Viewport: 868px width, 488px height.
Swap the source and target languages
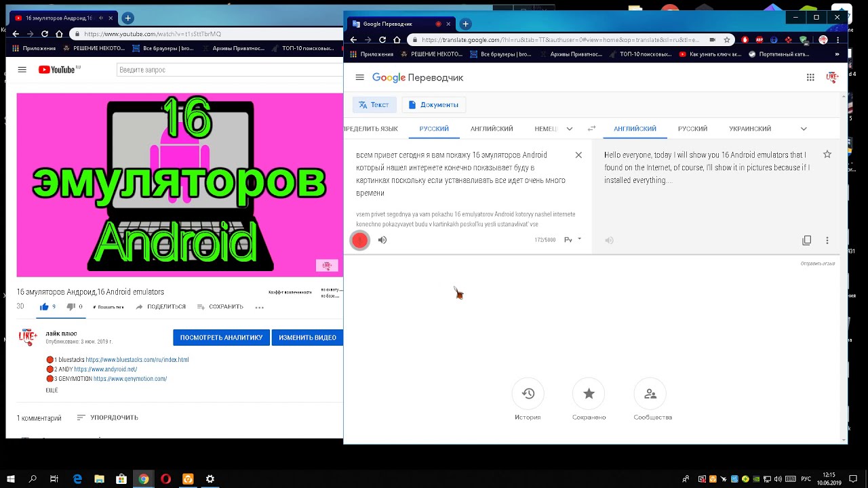[x=591, y=129]
